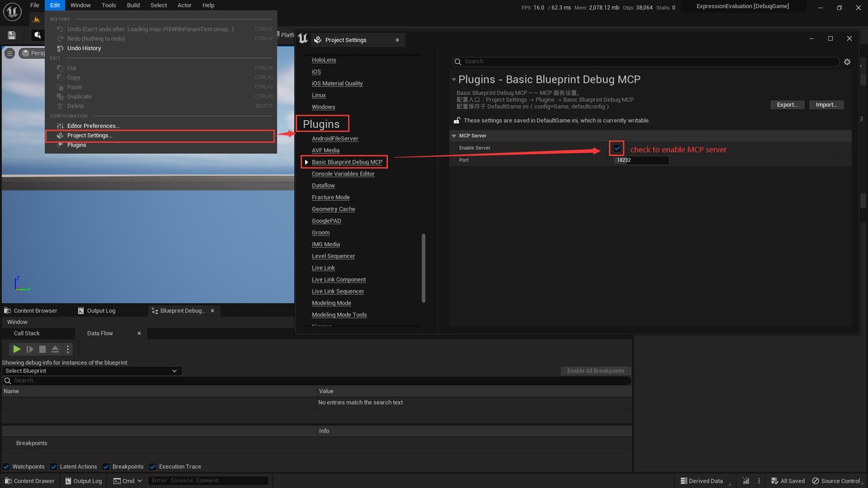This screenshot has height=488, width=868.
Task: Switch to the Call Stack tab
Action: pos(27,333)
